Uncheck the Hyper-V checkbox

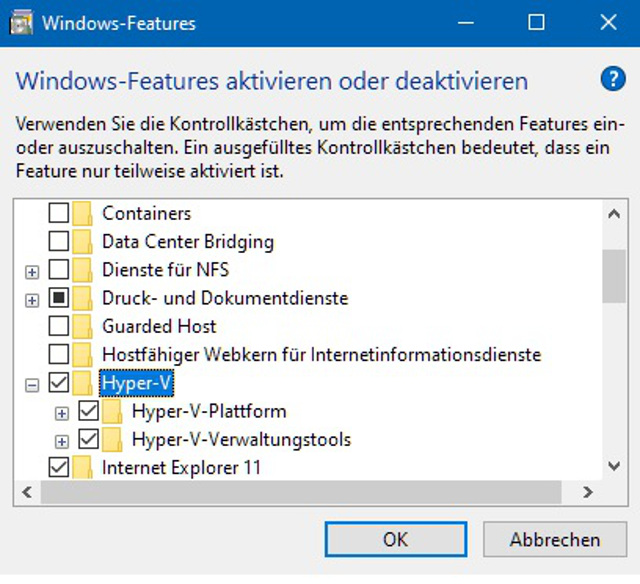(59, 382)
